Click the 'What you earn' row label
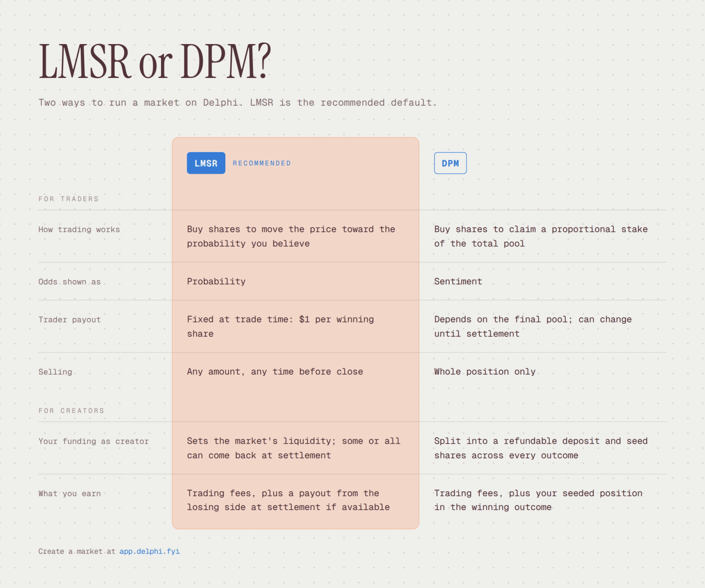 point(70,494)
